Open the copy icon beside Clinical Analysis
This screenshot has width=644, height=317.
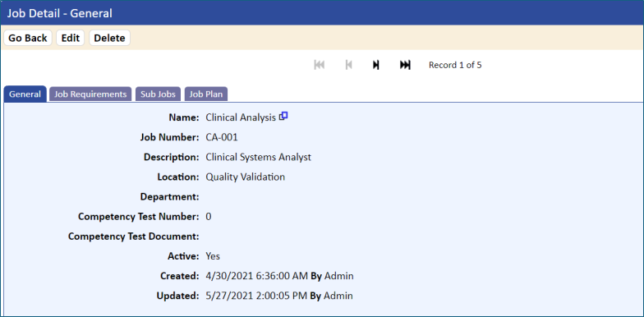[283, 117]
